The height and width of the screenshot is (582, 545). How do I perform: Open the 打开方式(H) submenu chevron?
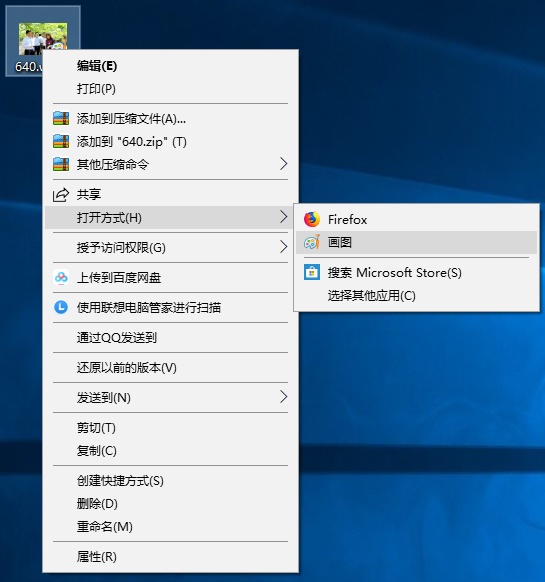click(284, 217)
